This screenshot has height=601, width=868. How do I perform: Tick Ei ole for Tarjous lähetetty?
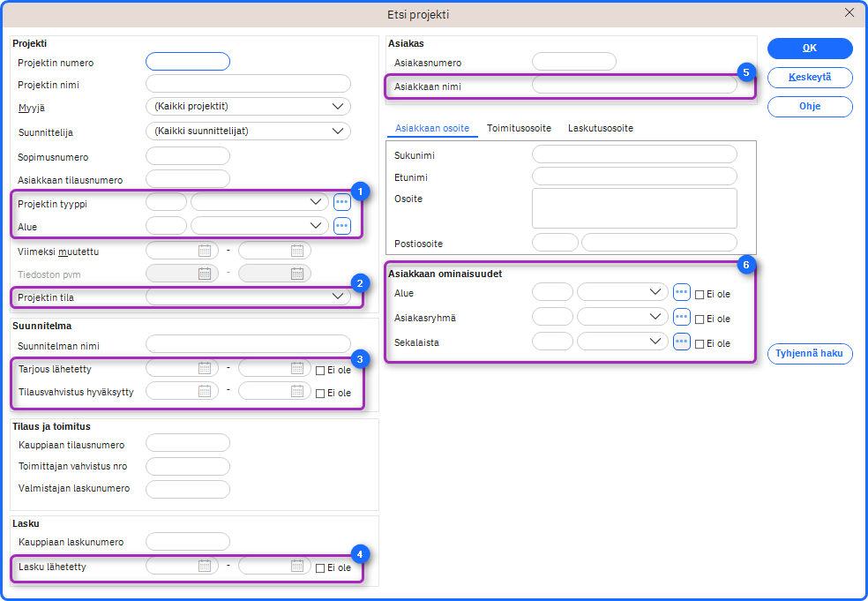(320, 371)
